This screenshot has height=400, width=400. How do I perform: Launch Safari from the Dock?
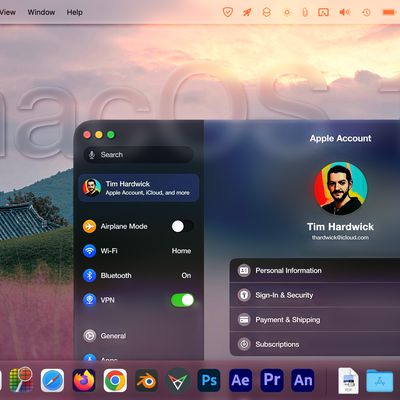(52, 380)
